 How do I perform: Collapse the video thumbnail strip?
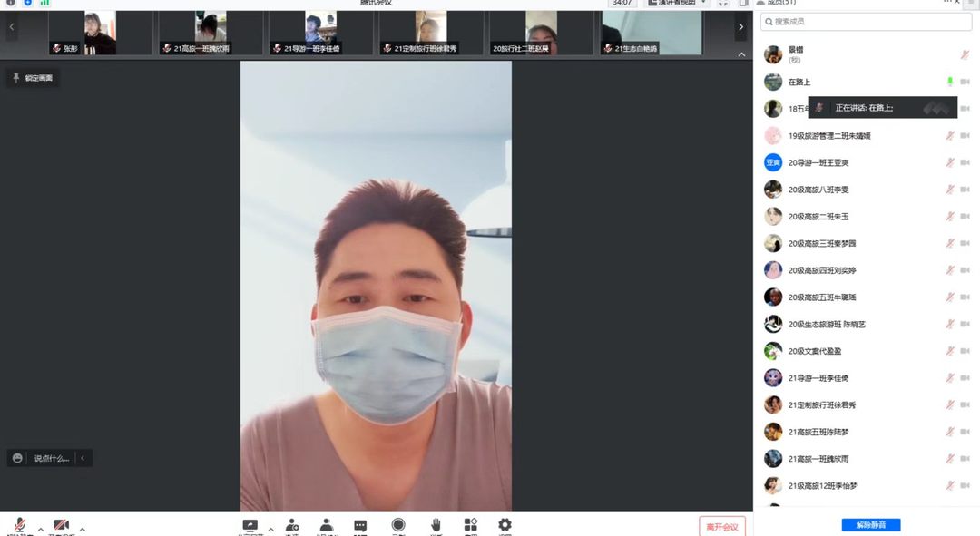(x=741, y=54)
